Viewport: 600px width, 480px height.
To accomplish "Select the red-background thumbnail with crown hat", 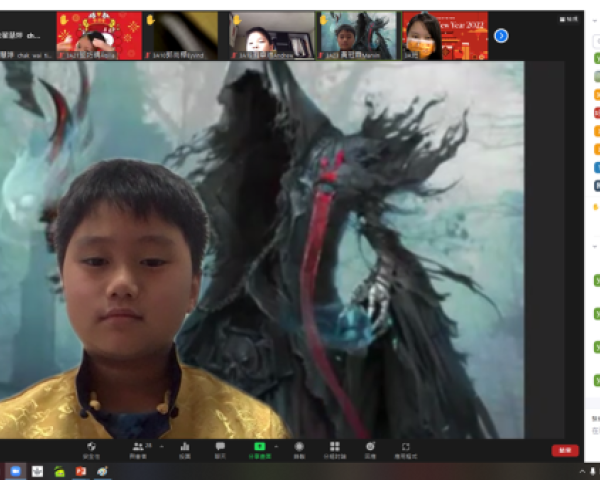I will 99,36.
